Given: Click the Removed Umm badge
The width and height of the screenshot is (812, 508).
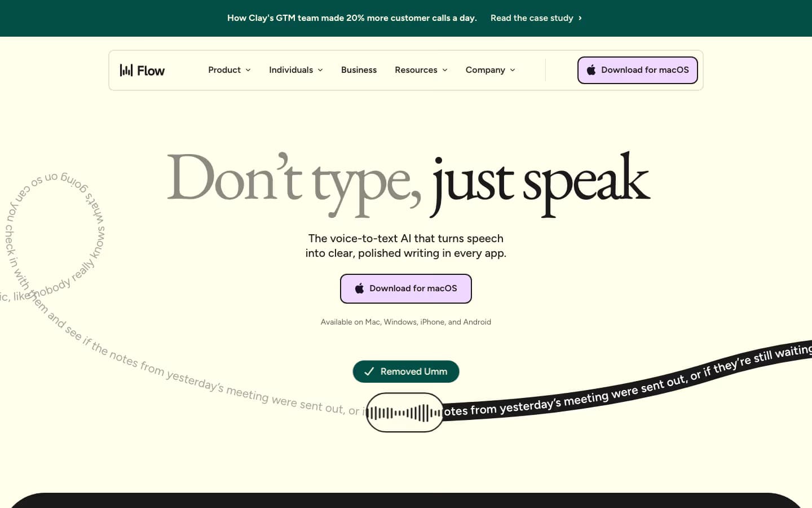Looking at the screenshot, I should (x=406, y=371).
